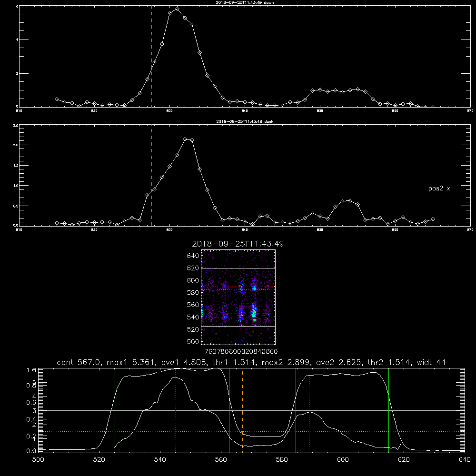Click the dotted horizontal threshold line in bottom plot
This screenshot has width=476, height=476.
tap(251, 431)
